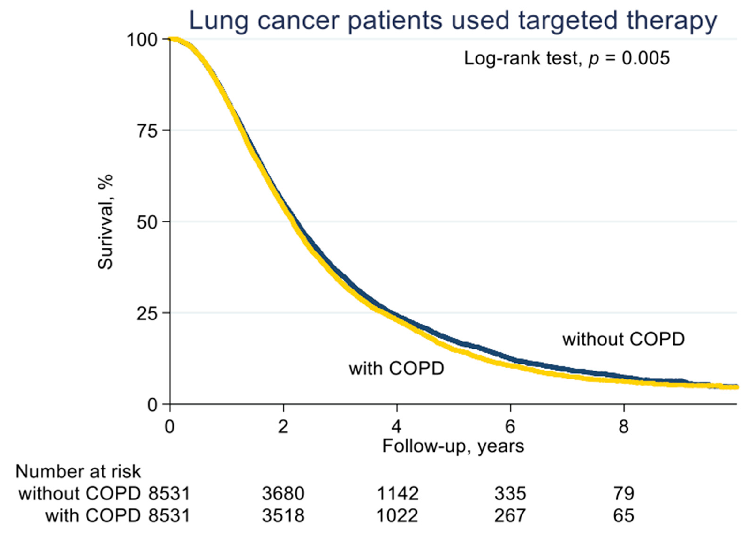
Task: Select the "with COPD" curve label
Action: [x=397, y=369]
